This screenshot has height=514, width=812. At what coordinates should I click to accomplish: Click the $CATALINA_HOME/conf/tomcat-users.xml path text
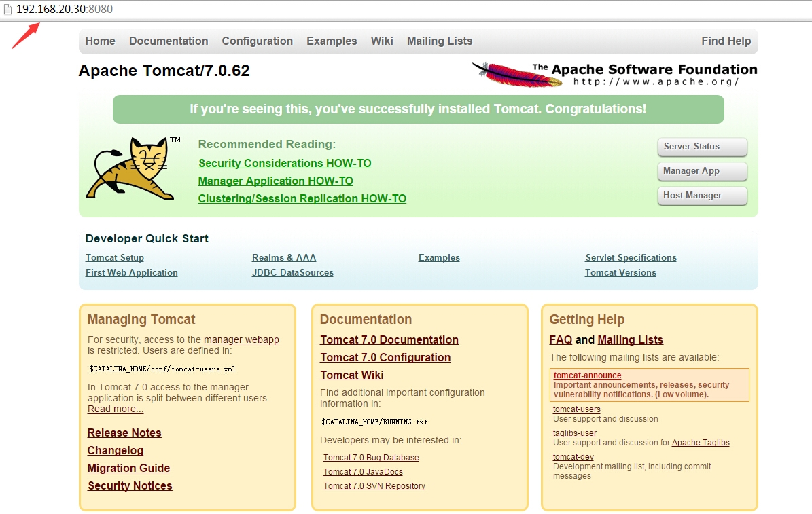[162, 369]
